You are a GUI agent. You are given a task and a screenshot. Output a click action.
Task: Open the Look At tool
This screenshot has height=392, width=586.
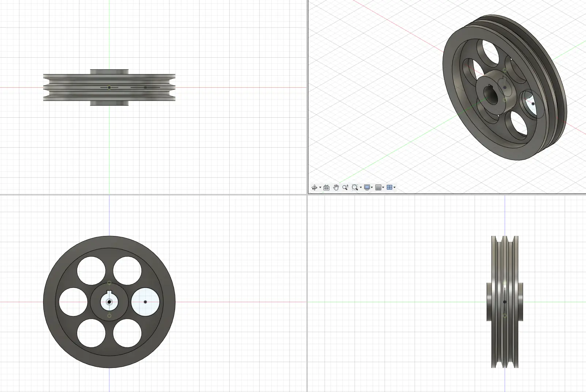coord(326,188)
